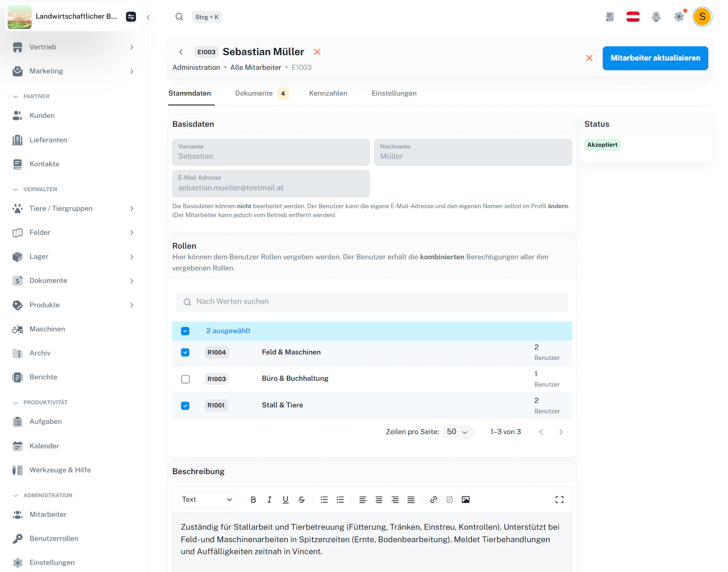
Task: Expand the Produkte submenu
Action: click(74, 305)
